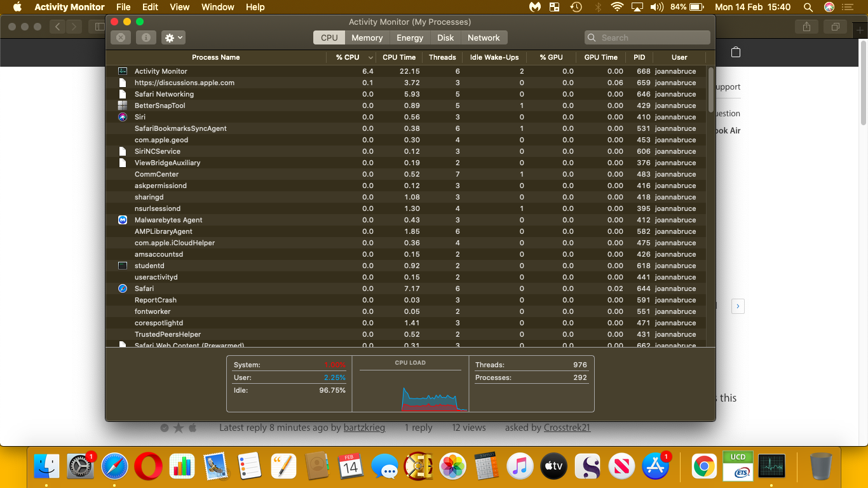This screenshot has width=868, height=488.
Task: Sort by the Idle Wake-Ups column header
Action: (494, 57)
